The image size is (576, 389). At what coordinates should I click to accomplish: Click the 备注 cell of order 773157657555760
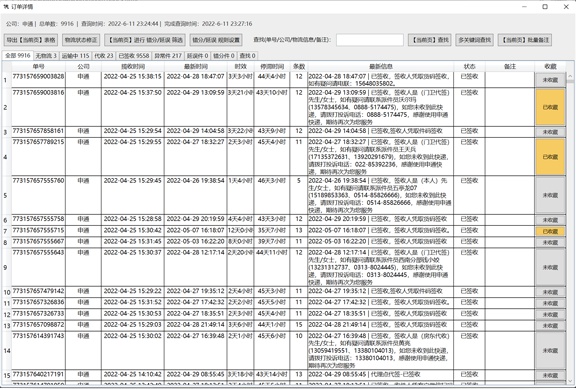(x=510, y=195)
